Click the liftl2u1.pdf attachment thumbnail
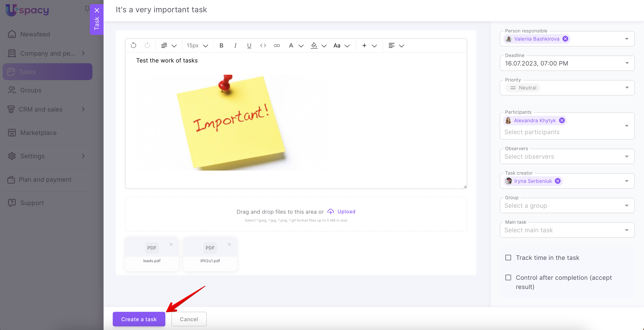Viewport: 644px width, 330px height. coord(210,248)
